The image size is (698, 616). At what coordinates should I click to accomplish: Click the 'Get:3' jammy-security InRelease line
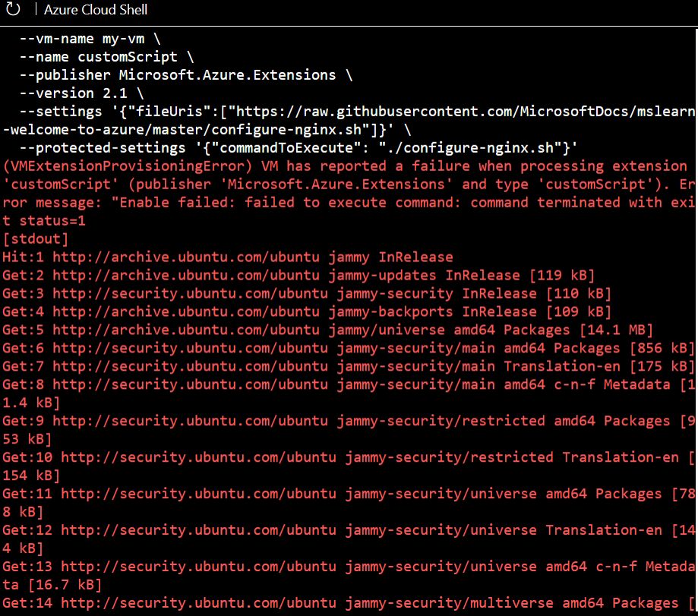pyautogui.click(x=307, y=294)
